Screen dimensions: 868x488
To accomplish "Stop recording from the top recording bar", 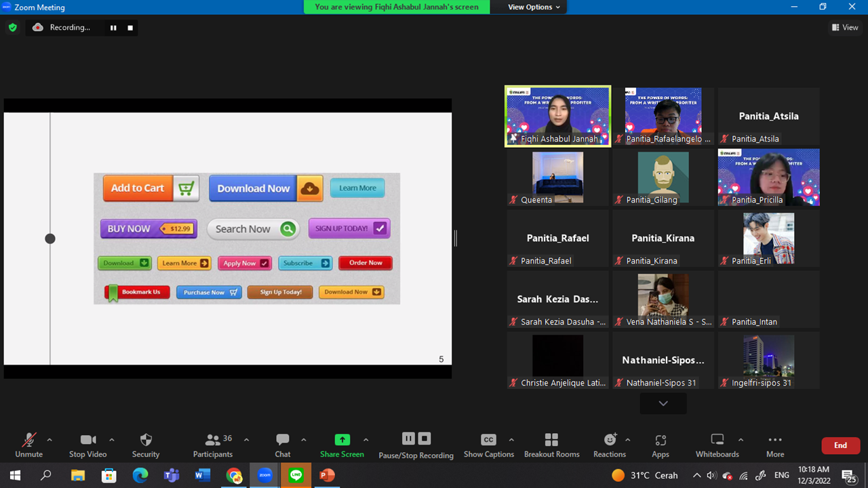I will (x=130, y=28).
